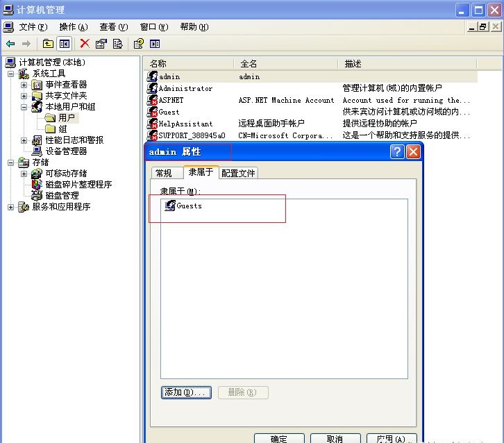The image size is (504, 443).
Task: Switch to the 配置文件 tab
Action: click(x=239, y=173)
